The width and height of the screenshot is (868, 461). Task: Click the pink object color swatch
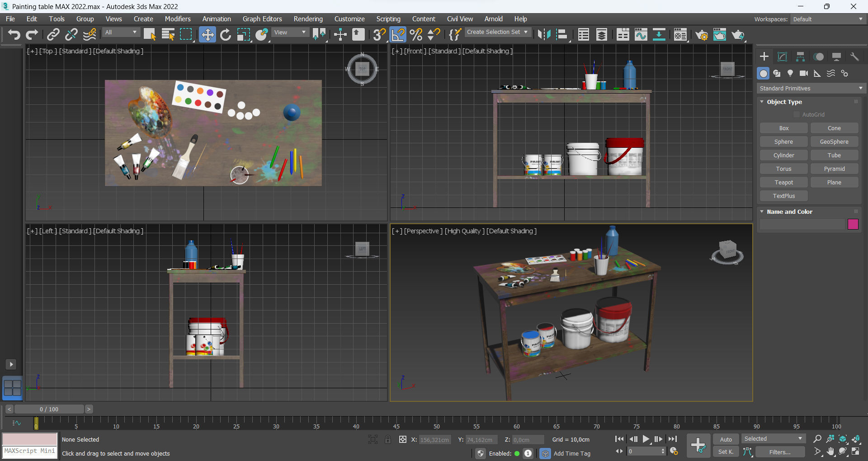point(853,224)
